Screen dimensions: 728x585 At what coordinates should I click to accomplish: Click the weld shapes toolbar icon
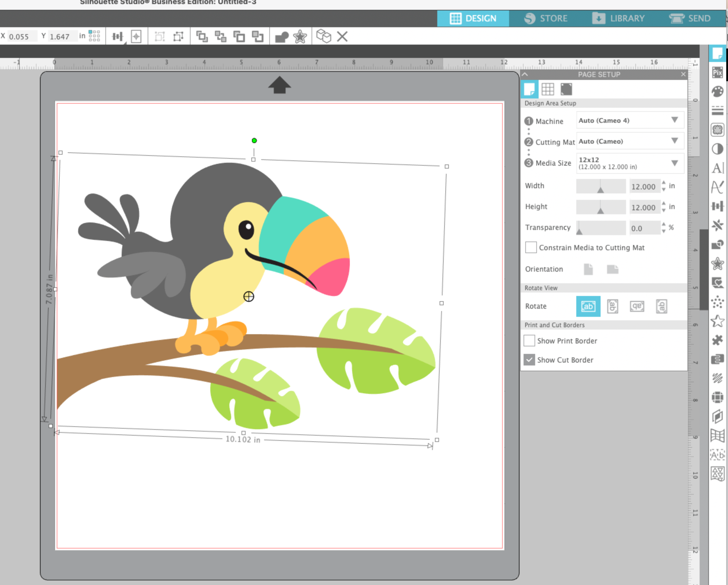click(281, 36)
